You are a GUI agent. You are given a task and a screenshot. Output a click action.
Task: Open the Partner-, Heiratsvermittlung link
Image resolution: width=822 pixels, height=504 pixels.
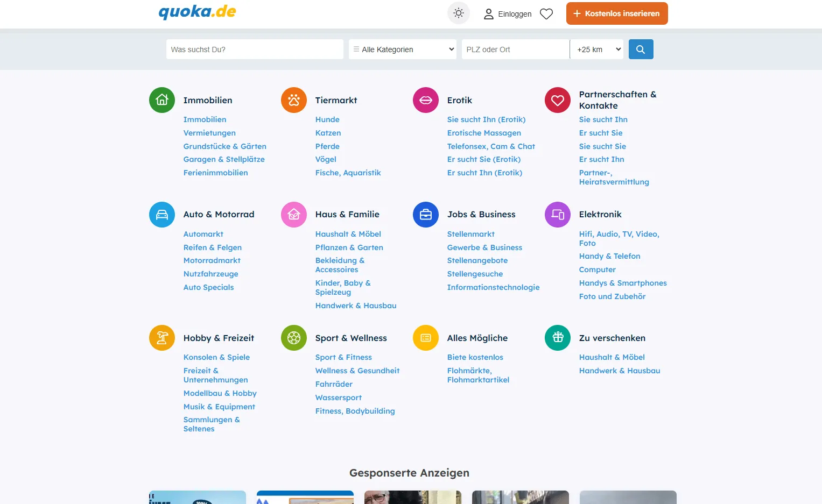point(614,177)
